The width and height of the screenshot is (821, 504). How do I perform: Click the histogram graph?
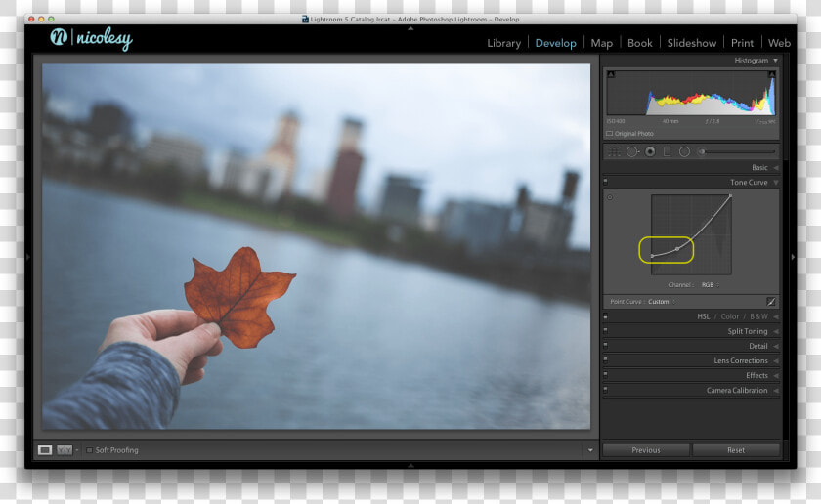point(691,93)
